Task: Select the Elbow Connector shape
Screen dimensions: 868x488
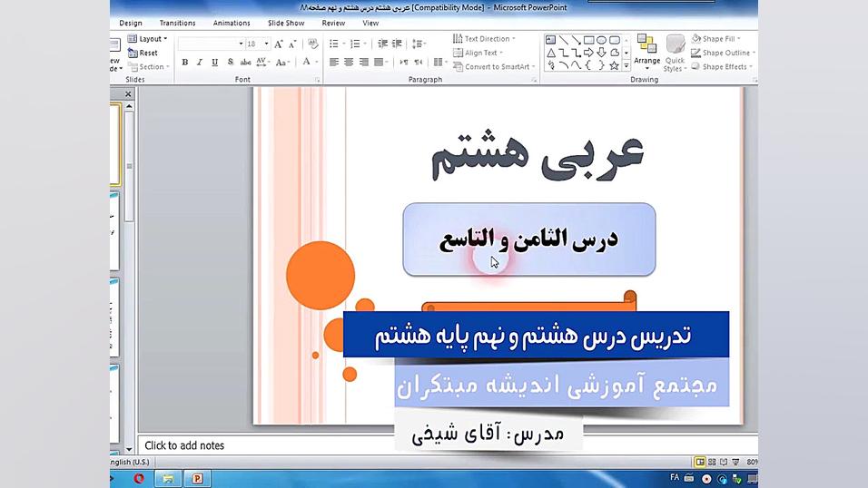Action: pos(564,54)
